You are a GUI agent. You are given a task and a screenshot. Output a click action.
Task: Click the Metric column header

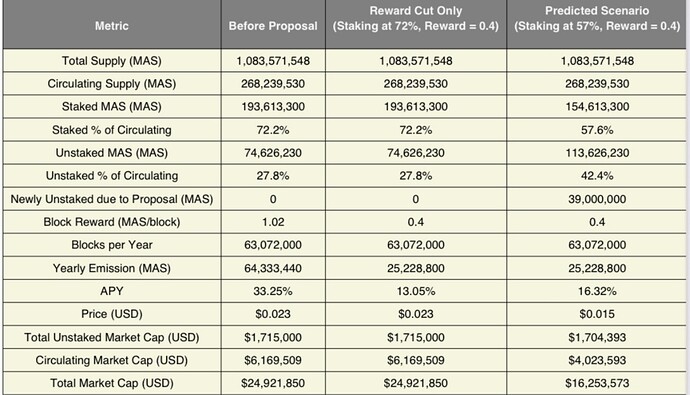click(x=112, y=26)
